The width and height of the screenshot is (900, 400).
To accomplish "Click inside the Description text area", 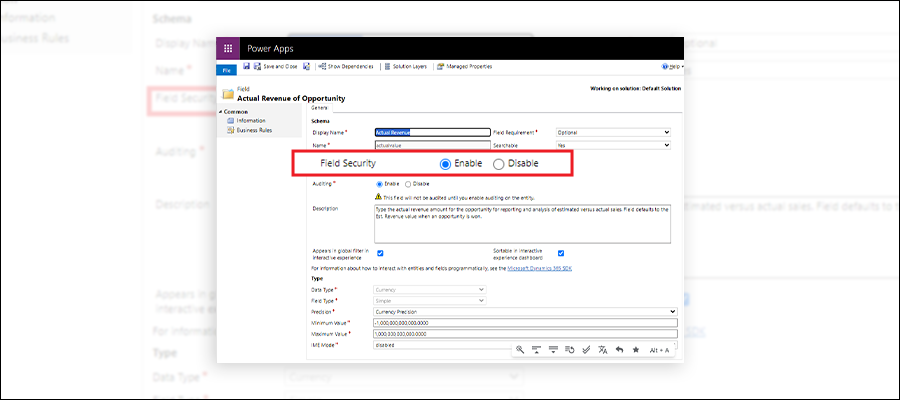I will [522, 224].
